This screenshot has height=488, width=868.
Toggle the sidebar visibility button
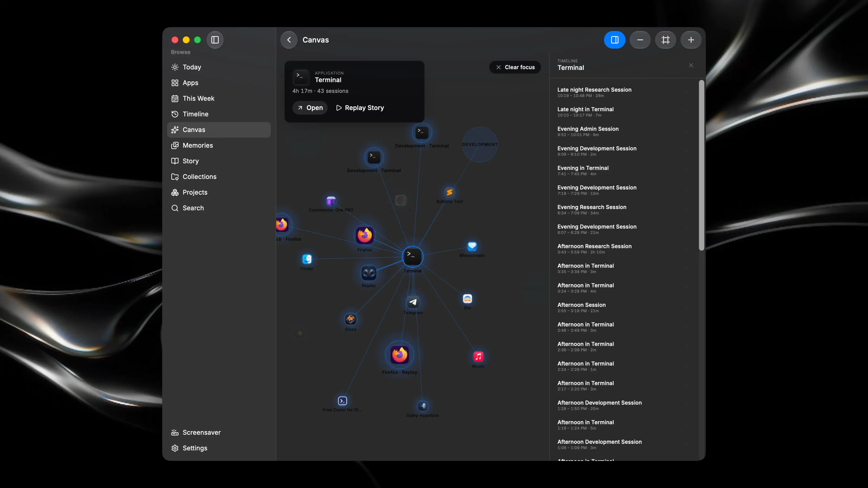click(x=215, y=40)
